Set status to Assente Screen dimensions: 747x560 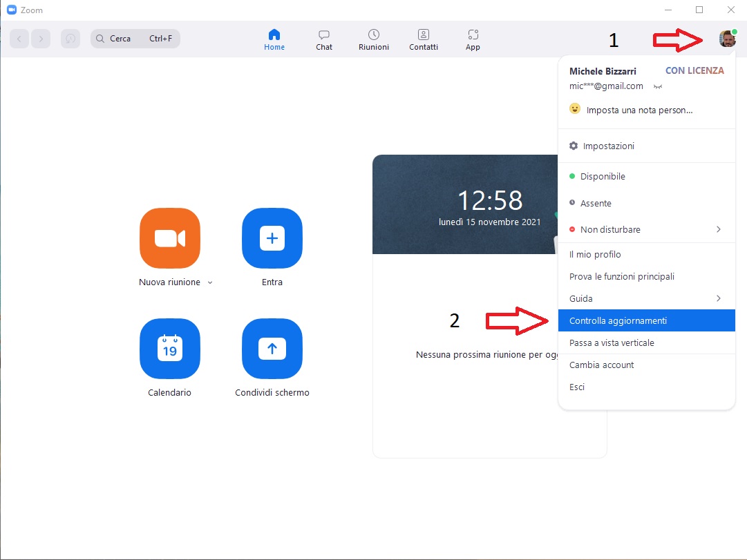647,203
